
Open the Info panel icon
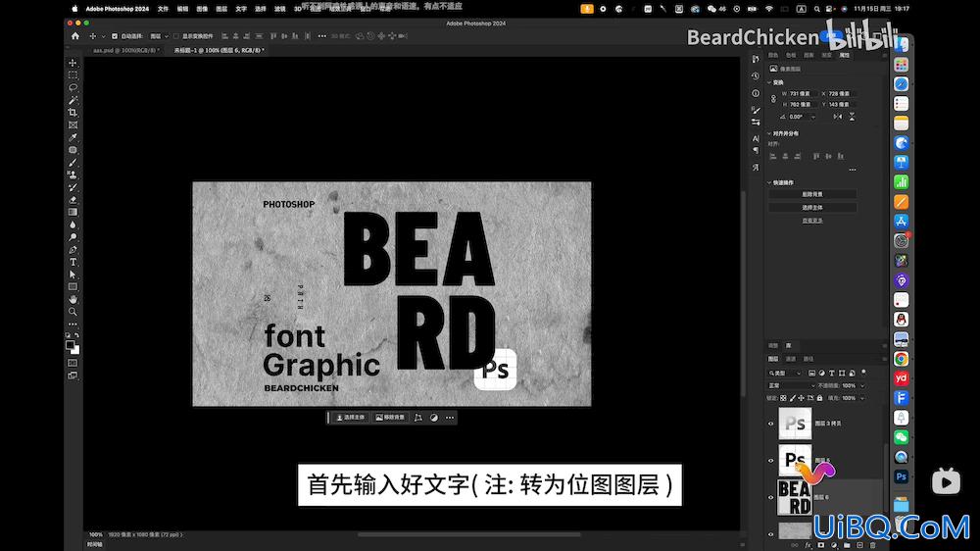[756, 93]
